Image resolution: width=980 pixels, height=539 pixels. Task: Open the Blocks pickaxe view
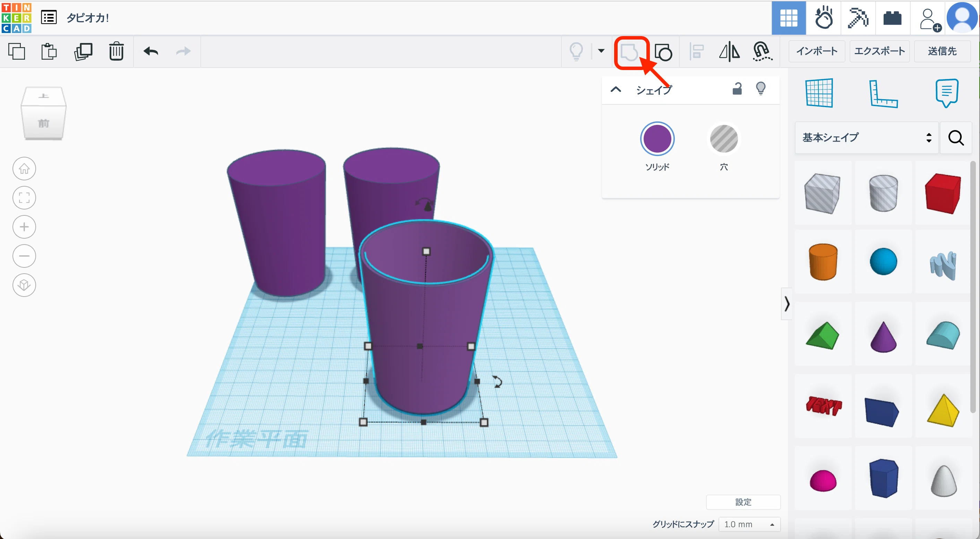858,18
